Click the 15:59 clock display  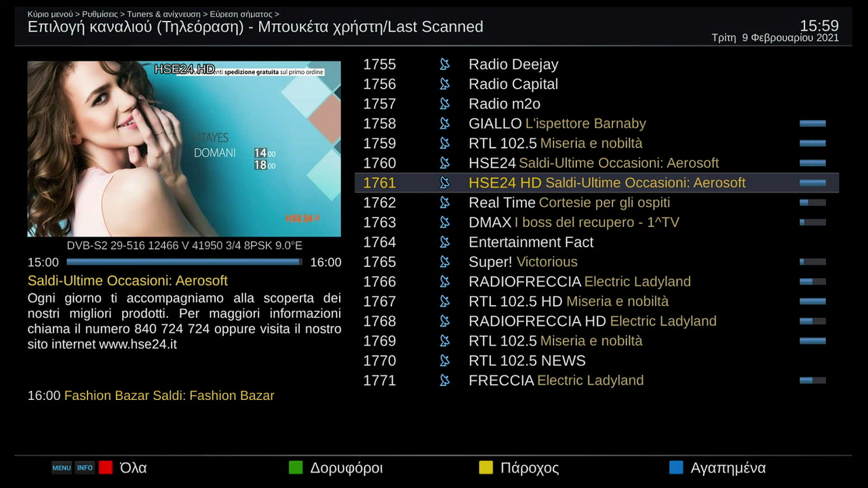click(x=819, y=26)
